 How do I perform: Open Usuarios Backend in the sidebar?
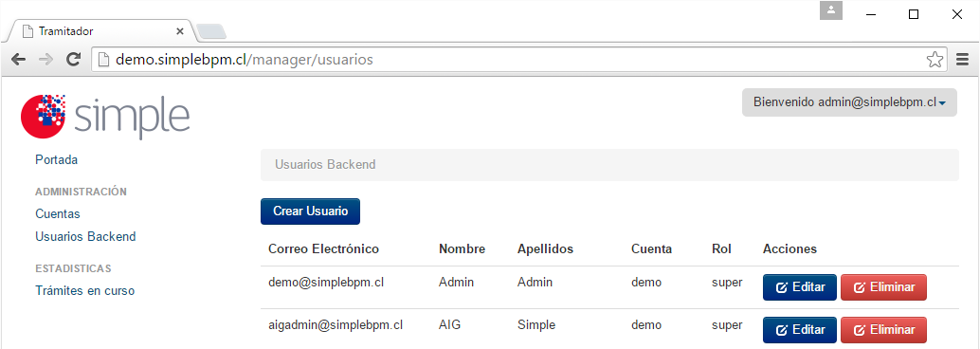tap(85, 237)
